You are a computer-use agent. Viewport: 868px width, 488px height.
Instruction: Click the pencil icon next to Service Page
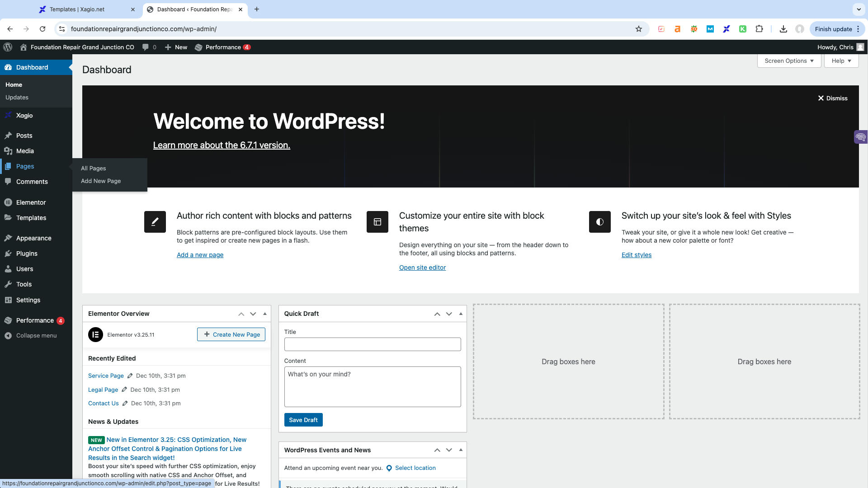pyautogui.click(x=130, y=375)
